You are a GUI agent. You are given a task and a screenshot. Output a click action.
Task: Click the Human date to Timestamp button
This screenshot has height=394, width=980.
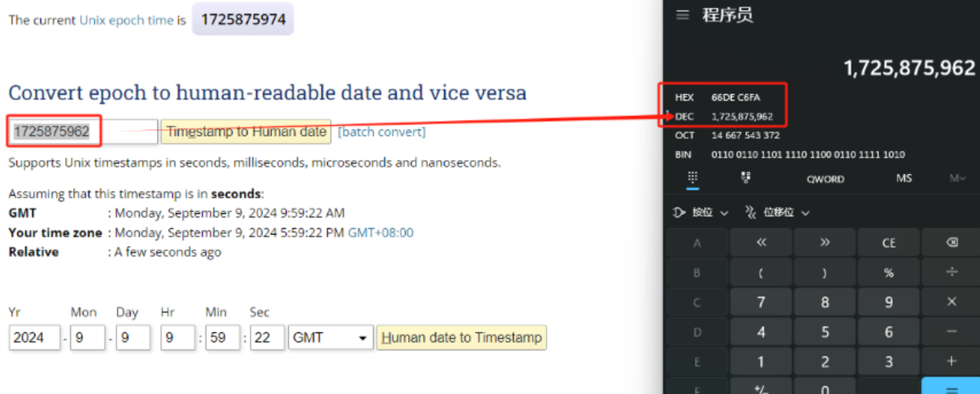coord(462,337)
